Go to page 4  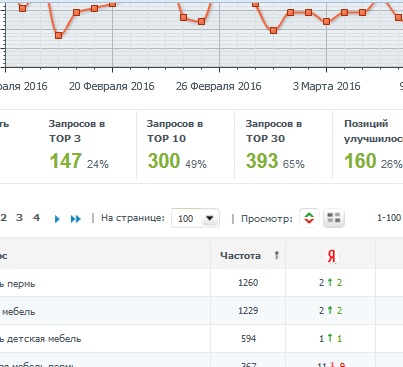coord(36,218)
